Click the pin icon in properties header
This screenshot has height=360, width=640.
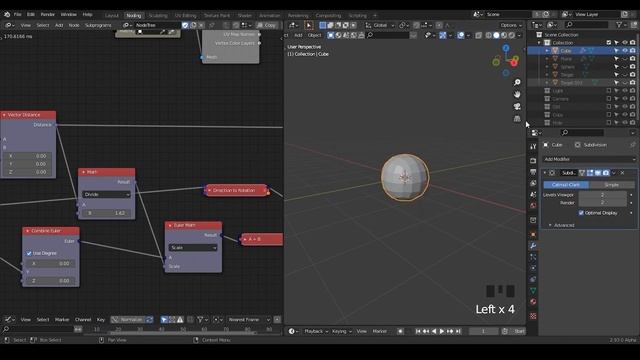click(633, 145)
